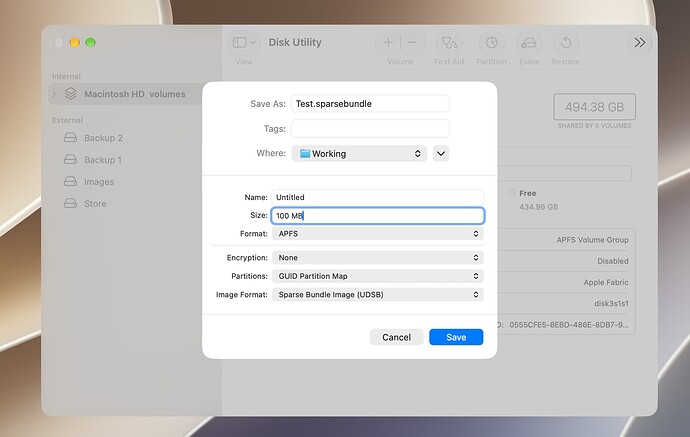
Task: Select the Backup 1 external disk
Action: [103, 160]
